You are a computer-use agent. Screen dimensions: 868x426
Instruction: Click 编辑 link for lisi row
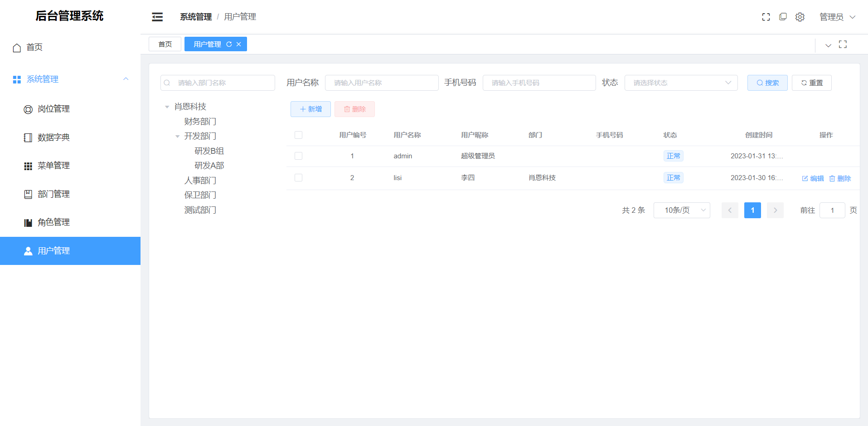pos(813,178)
